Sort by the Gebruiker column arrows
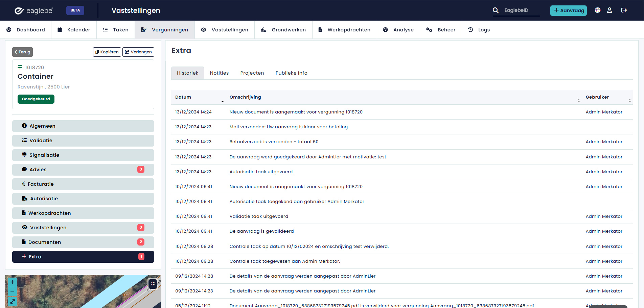 (x=629, y=101)
